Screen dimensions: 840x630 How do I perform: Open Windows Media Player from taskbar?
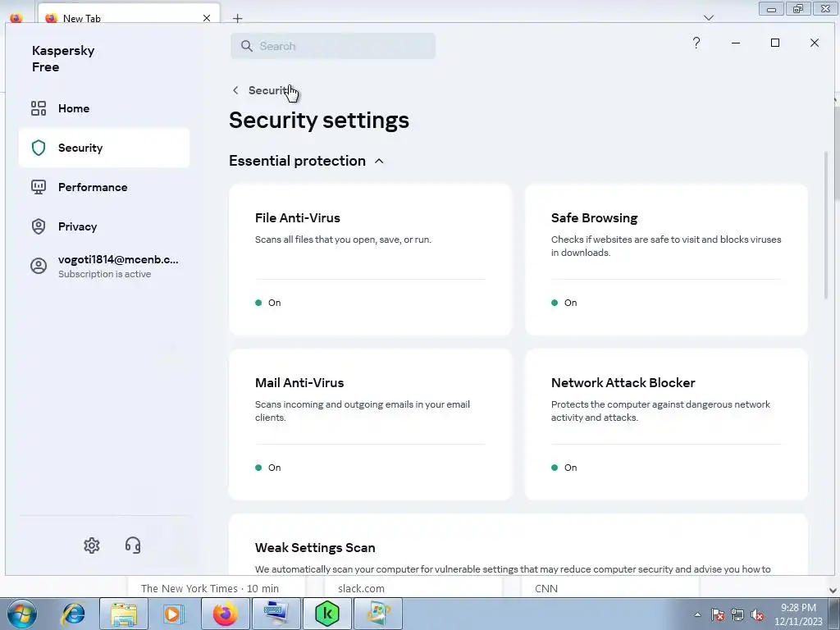[173, 614]
